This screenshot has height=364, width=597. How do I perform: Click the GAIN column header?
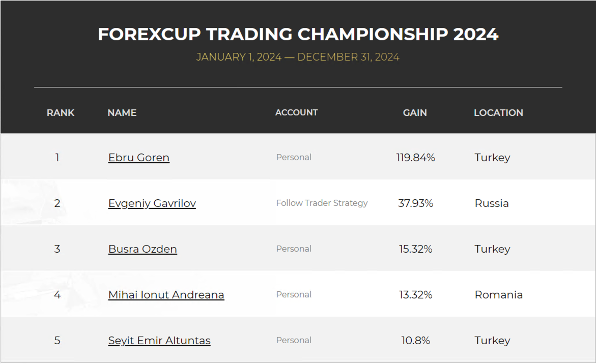coord(415,112)
